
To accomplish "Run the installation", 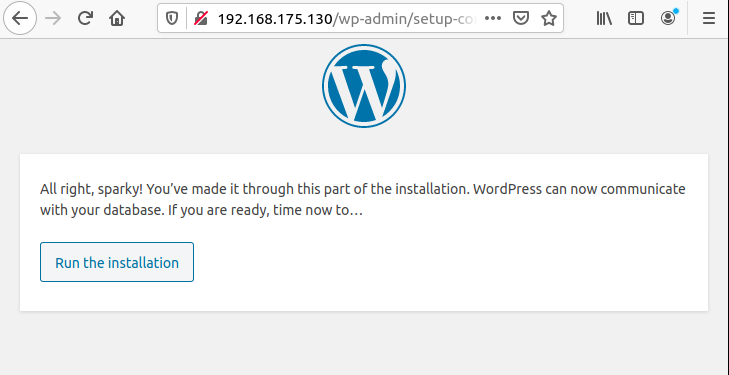I will click(117, 262).
